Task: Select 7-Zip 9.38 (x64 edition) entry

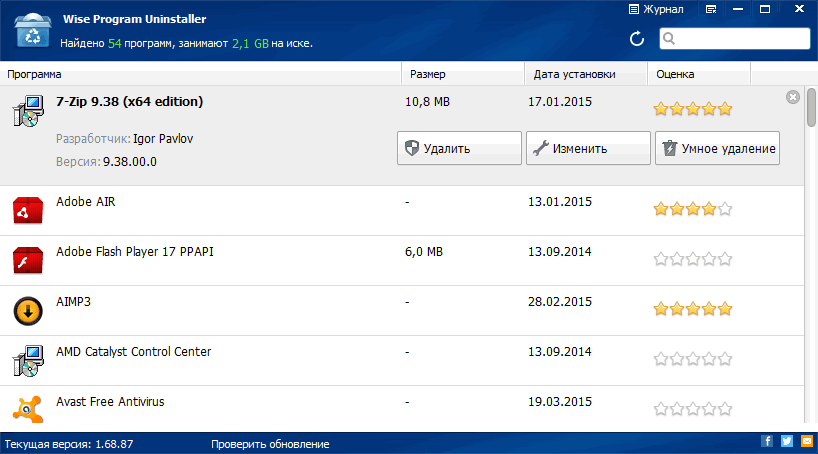Action: [129, 101]
